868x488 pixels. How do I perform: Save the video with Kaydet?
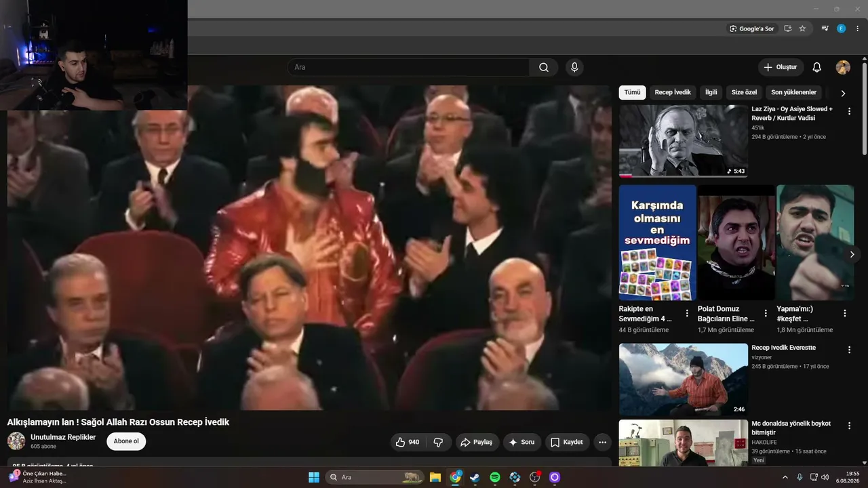click(x=567, y=442)
